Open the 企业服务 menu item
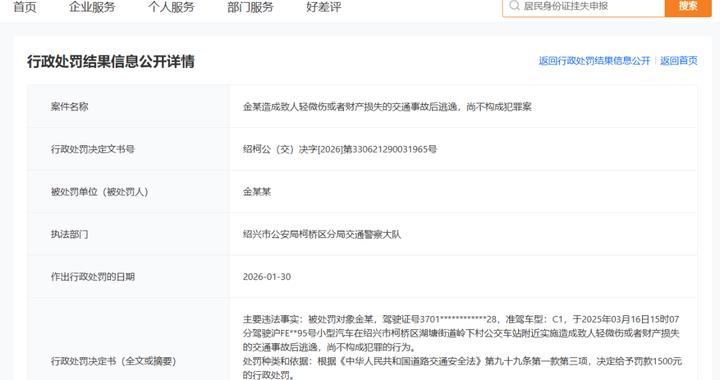The image size is (720, 380). tap(92, 7)
